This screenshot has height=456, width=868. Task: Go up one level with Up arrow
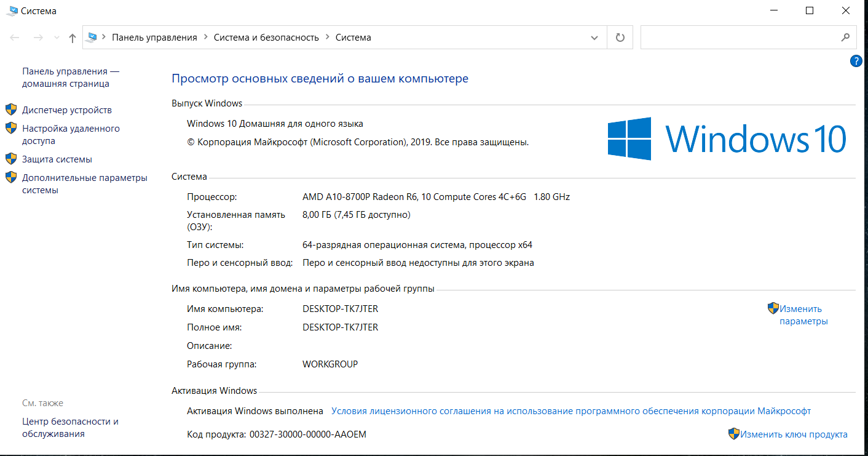pyautogui.click(x=73, y=38)
